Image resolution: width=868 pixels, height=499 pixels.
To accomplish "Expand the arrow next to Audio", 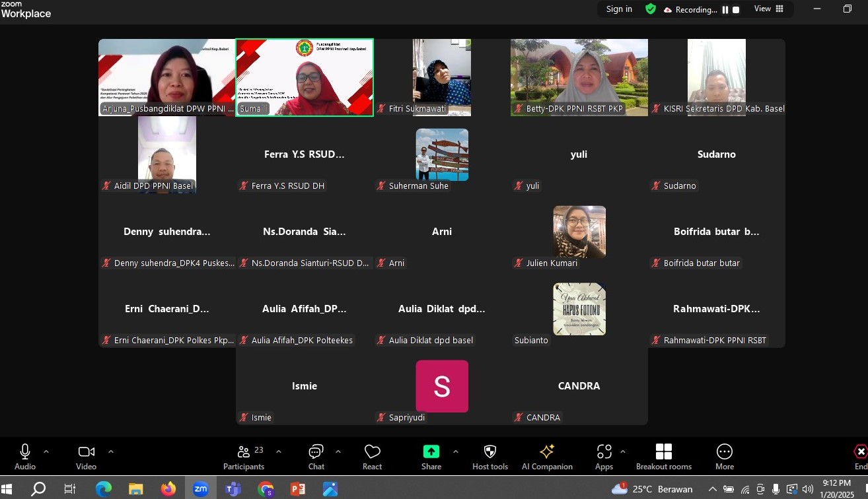I will 46,451.
